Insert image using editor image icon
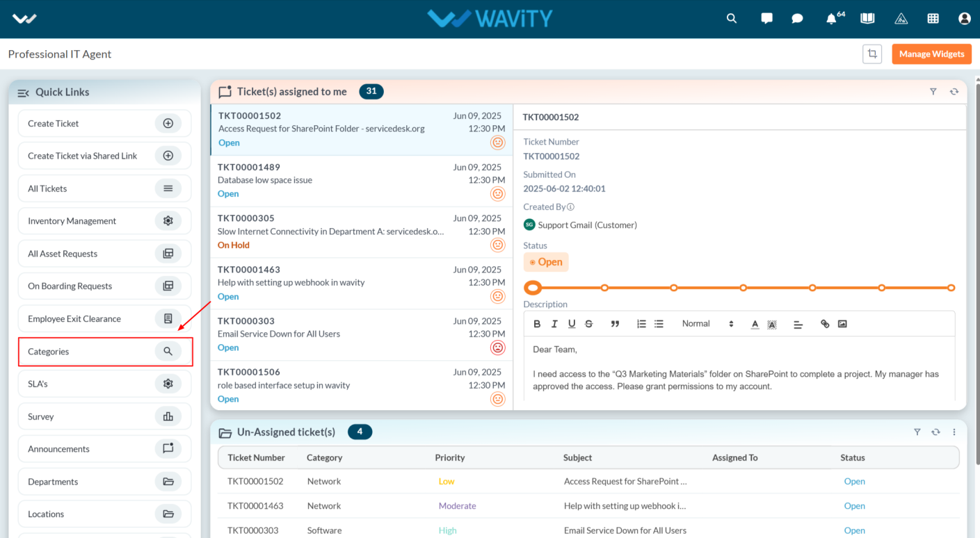The image size is (980, 538). point(842,324)
